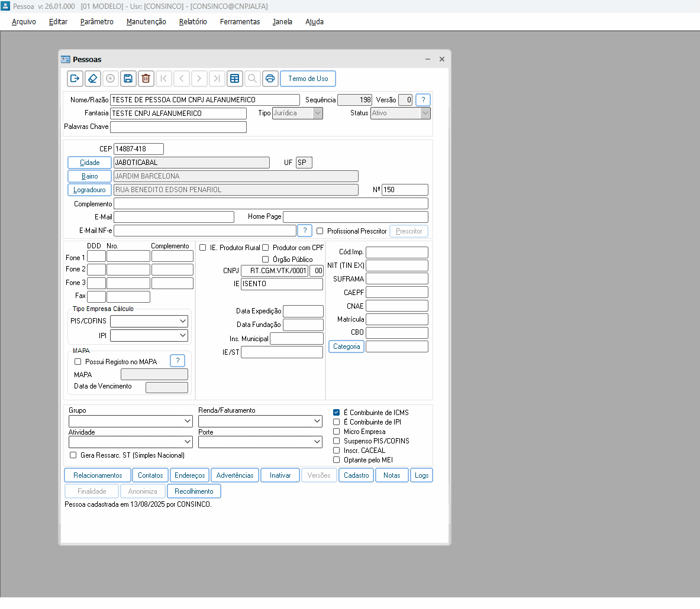The height and width of the screenshot is (609, 700).
Task: Click the Bairro lookup button
Action: pyautogui.click(x=89, y=176)
